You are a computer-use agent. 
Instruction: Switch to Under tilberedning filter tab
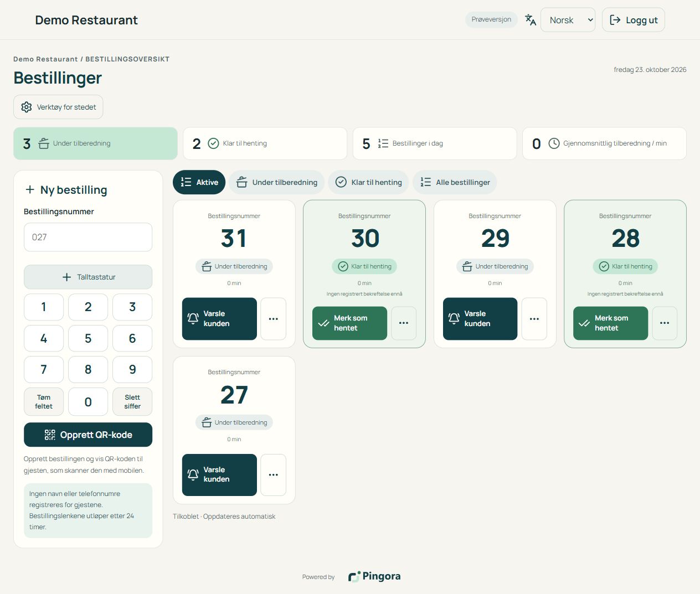tap(277, 182)
